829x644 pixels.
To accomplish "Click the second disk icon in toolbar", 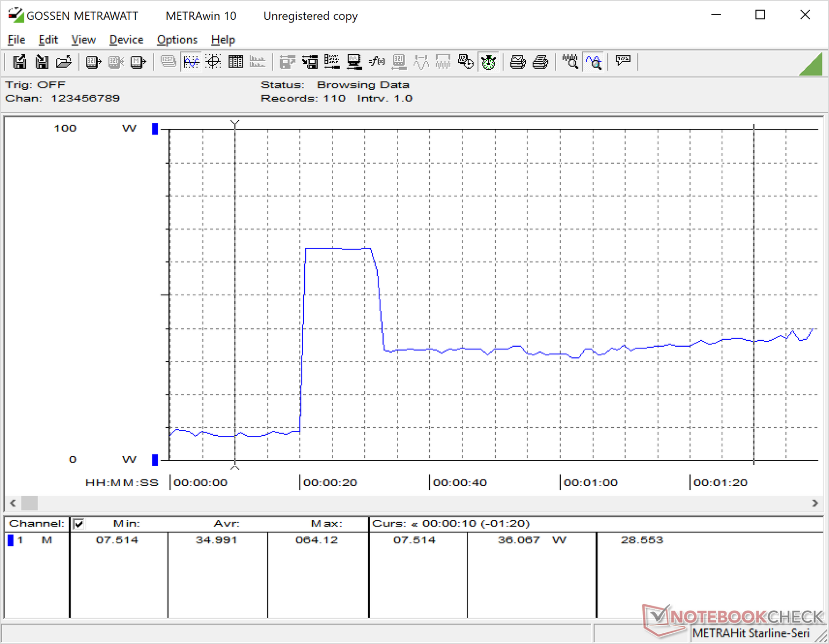I will coord(42,62).
